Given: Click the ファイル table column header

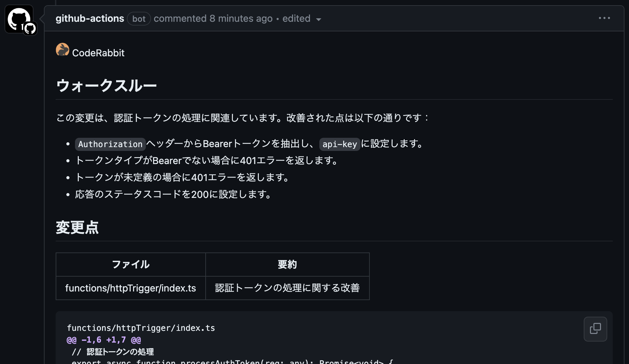Looking at the screenshot, I should point(131,265).
